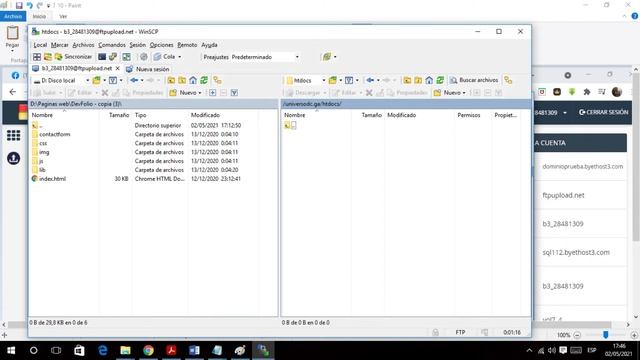Open the htdocs remote directory dropdown

306,80
